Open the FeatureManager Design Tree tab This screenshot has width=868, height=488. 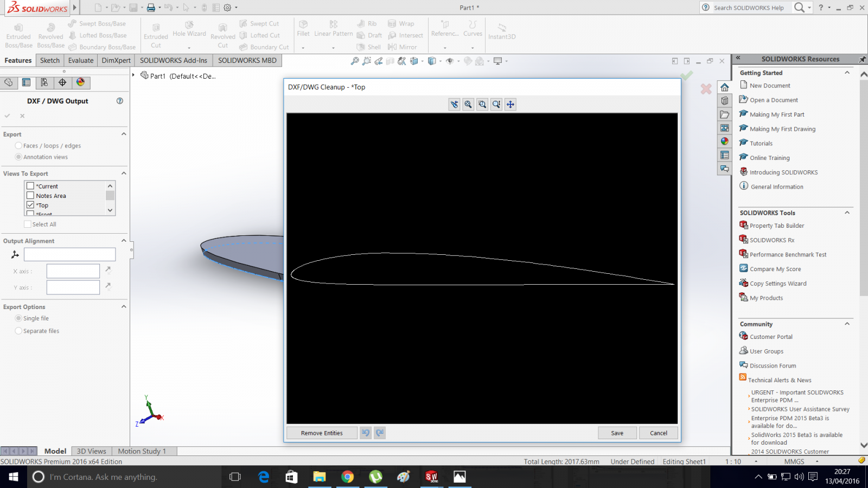coord(8,82)
